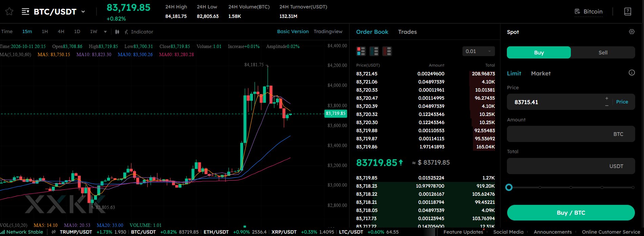Click the 24H High value 84,181.75
This screenshot has height=236, width=644.
(176, 16)
